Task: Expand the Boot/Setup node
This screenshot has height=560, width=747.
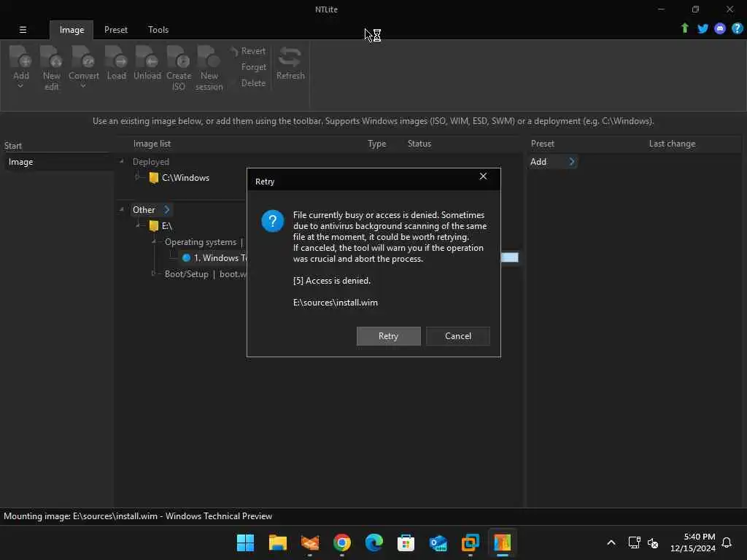Action: coord(153,273)
